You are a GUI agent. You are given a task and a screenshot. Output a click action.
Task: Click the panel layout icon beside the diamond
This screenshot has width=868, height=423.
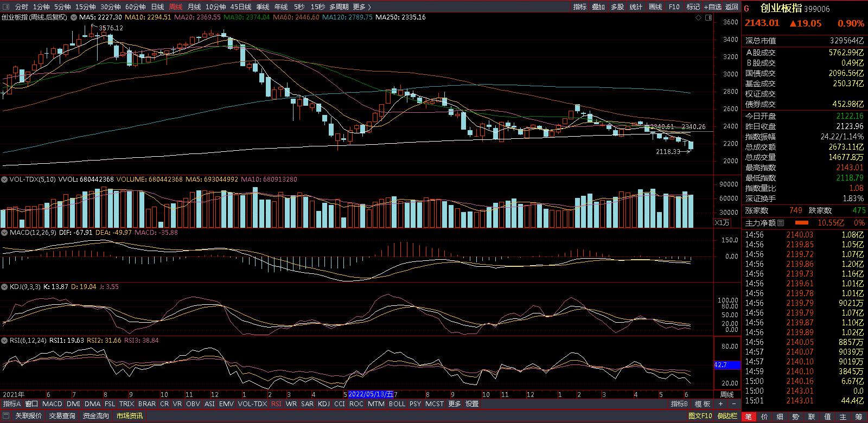[709, 17]
